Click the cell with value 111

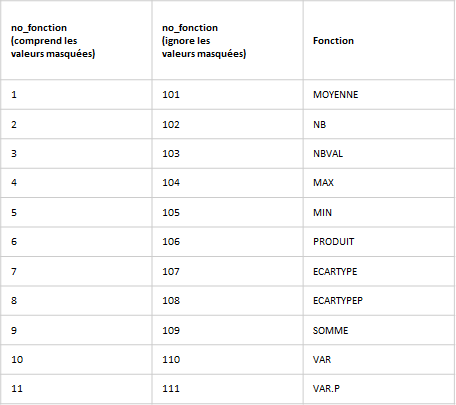227,389
